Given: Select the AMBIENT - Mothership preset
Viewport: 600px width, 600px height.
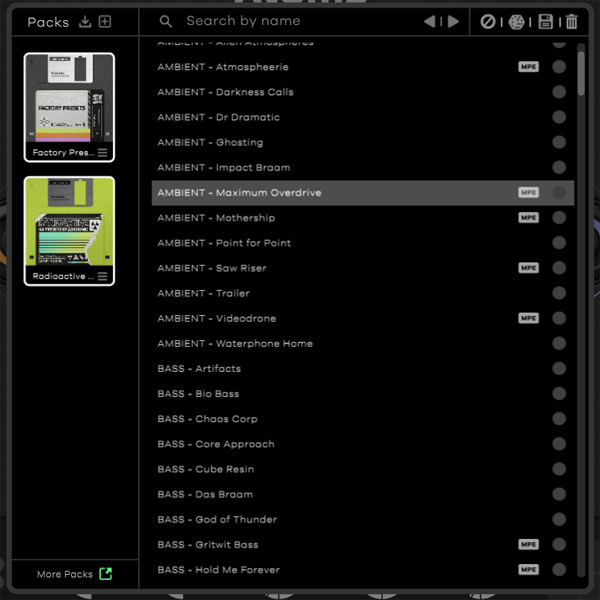Looking at the screenshot, I should (x=216, y=218).
